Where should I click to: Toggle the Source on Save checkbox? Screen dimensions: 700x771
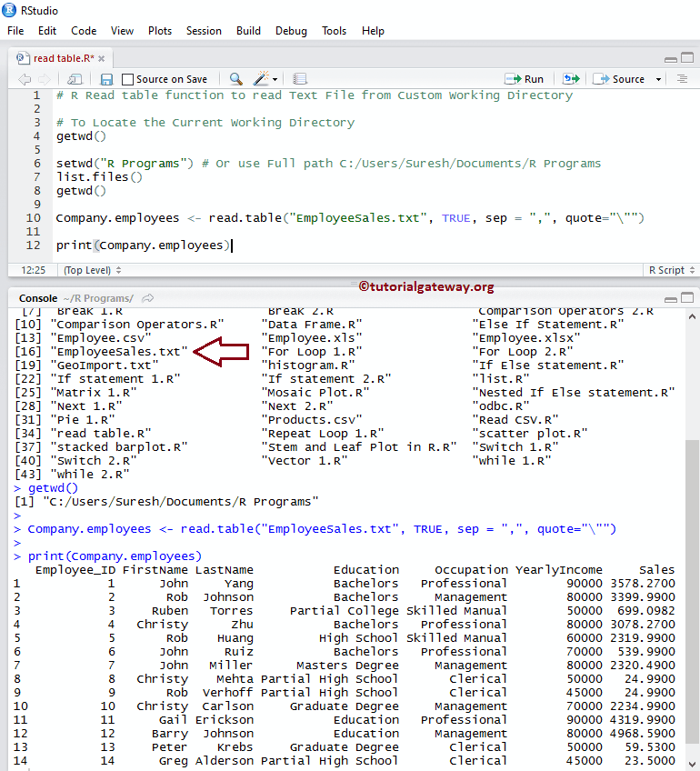[128, 79]
